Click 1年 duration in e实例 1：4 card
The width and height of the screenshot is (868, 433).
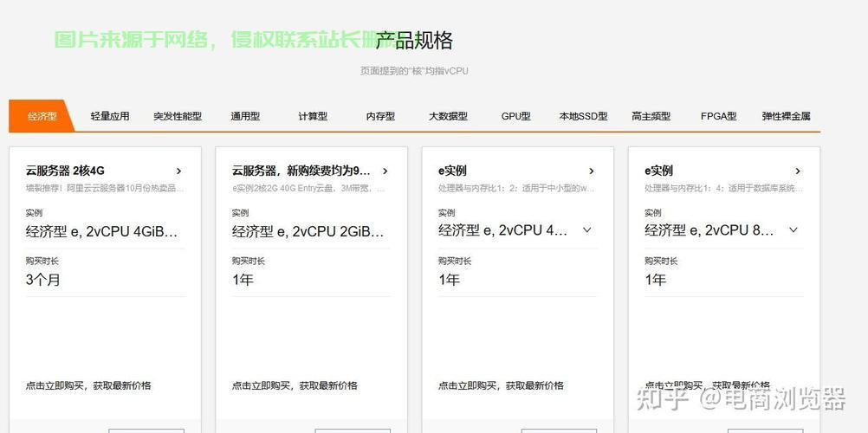coord(656,280)
